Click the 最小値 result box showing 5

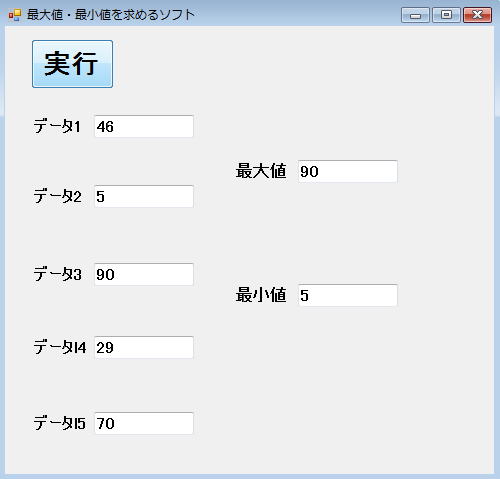click(348, 295)
